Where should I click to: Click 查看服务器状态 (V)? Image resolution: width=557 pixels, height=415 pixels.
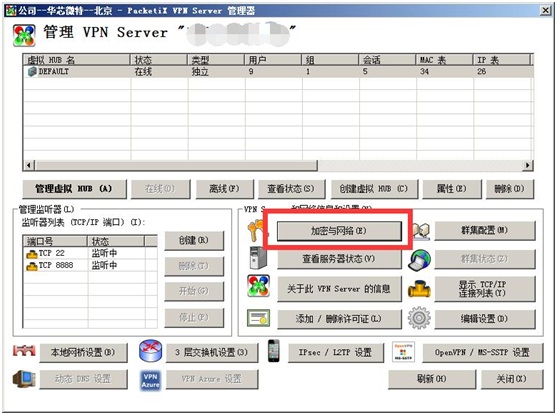click(339, 259)
